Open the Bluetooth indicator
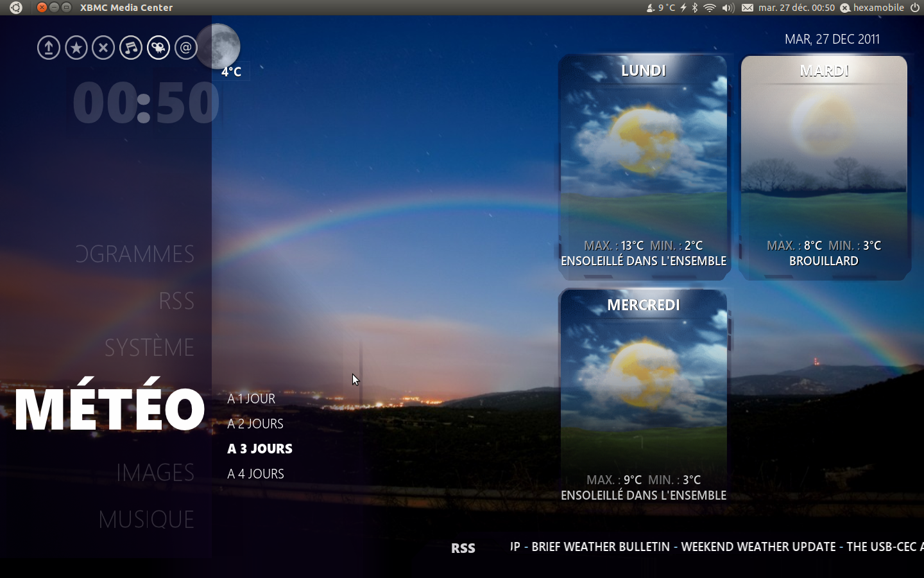The height and width of the screenshot is (578, 924). click(x=695, y=8)
